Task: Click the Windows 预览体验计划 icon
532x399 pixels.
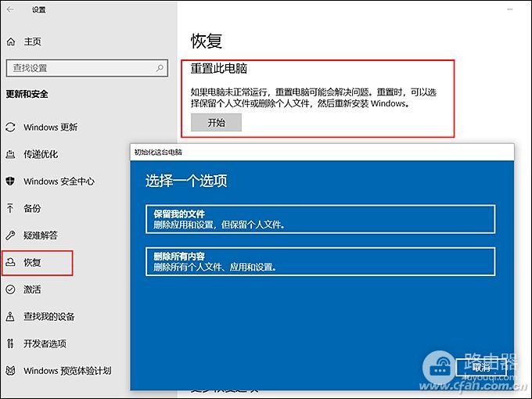Action: tap(10, 370)
